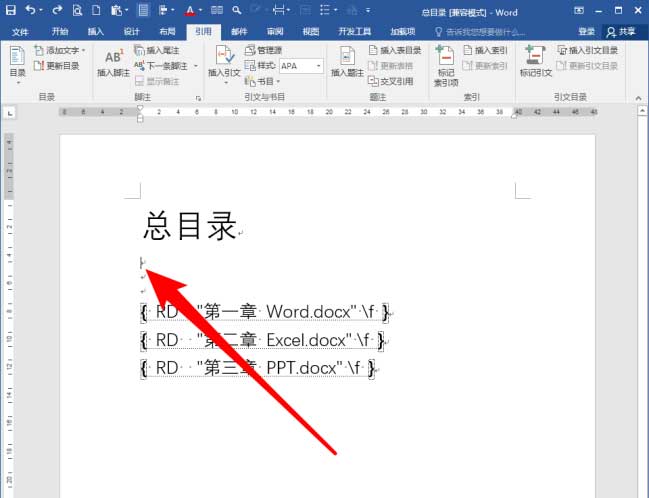Click the paste icon in quick access toolbar
Viewport: 649px width, 498px height.
click(x=116, y=10)
